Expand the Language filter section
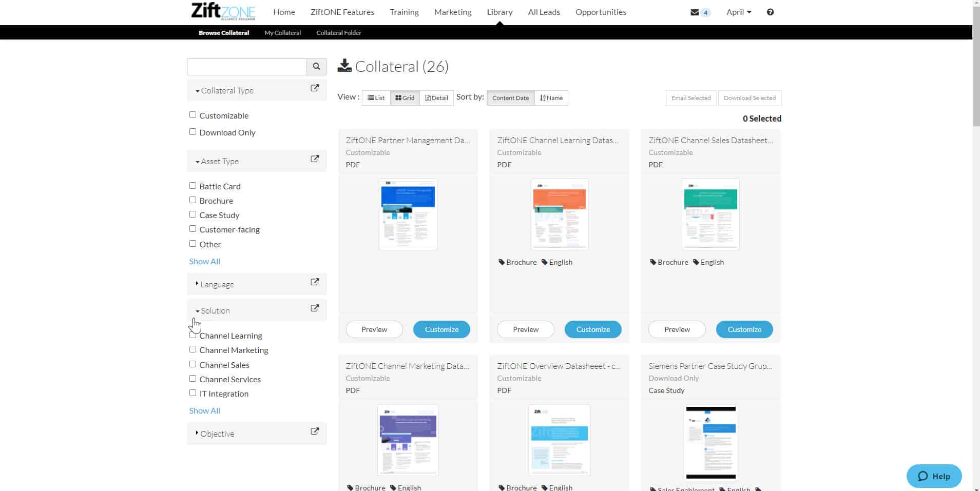The height and width of the screenshot is (491, 980). click(x=217, y=284)
